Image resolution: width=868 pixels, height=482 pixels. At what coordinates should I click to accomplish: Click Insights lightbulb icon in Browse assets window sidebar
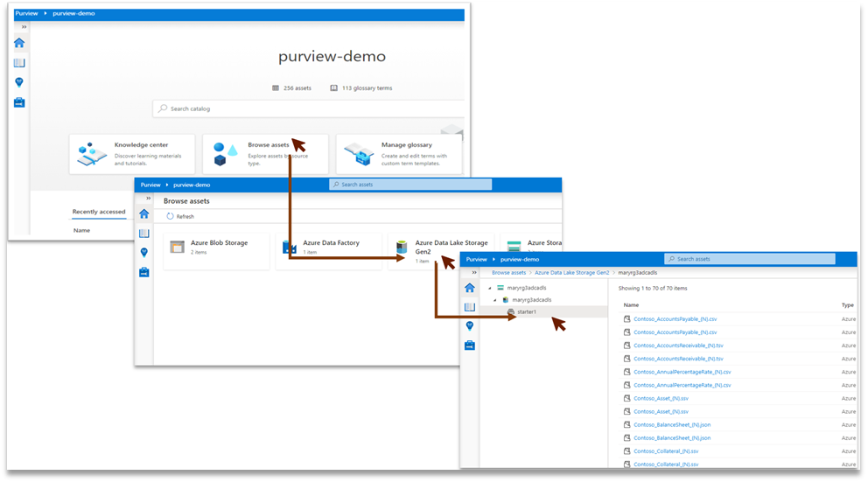click(x=143, y=252)
